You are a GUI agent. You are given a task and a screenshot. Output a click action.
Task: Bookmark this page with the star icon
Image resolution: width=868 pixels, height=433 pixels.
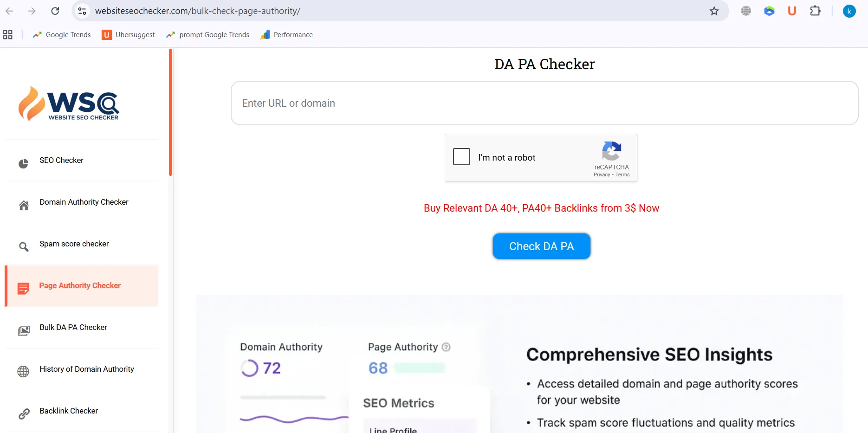(x=714, y=11)
